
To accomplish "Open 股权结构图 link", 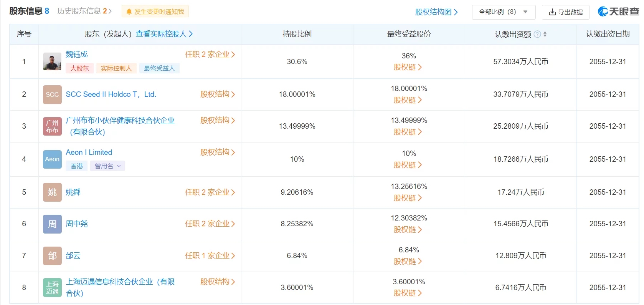I will (x=436, y=12).
